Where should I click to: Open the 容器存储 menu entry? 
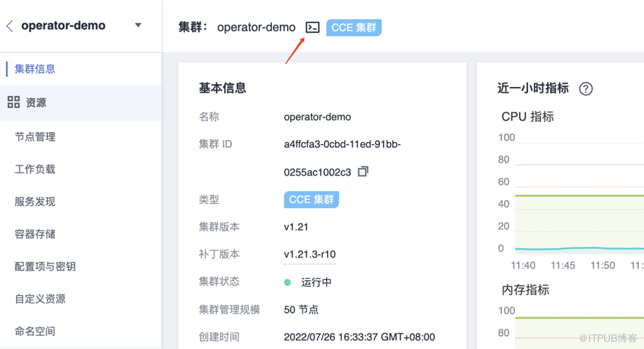tap(35, 234)
